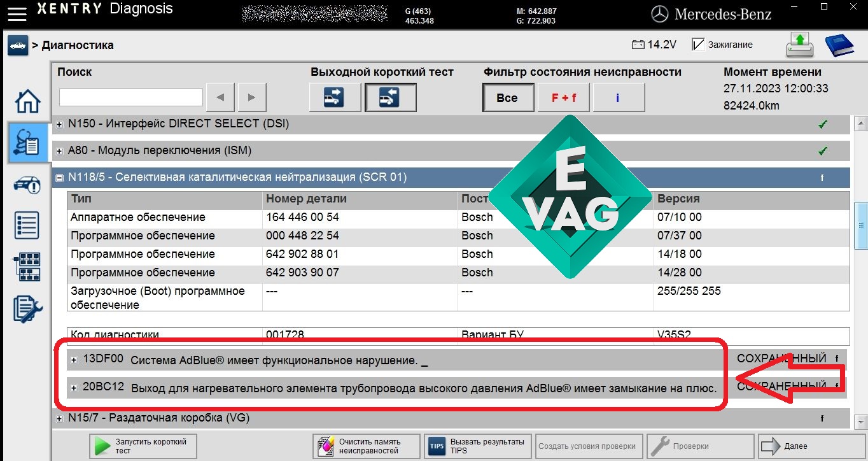Viewport: 868px width, 461px height.
Task: Click part number 000 448 22 54
Action: point(302,236)
